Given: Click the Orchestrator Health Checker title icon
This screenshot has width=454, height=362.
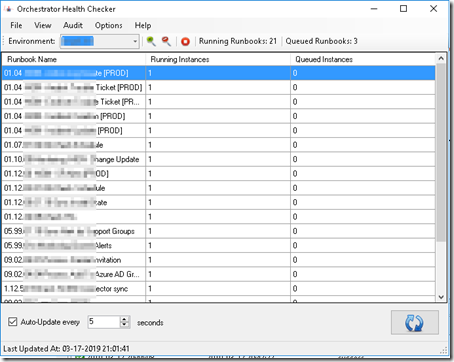Looking at the screenshot, I should point(8,9).
